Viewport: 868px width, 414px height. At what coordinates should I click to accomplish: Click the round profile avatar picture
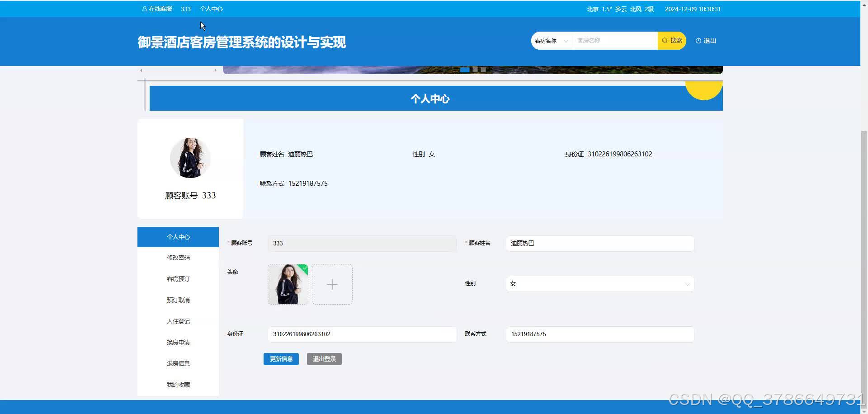pyautogui.click(x=190, y=158)
